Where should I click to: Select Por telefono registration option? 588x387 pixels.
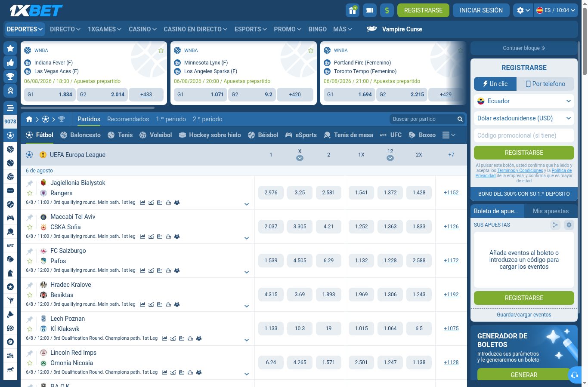(545, 84)
